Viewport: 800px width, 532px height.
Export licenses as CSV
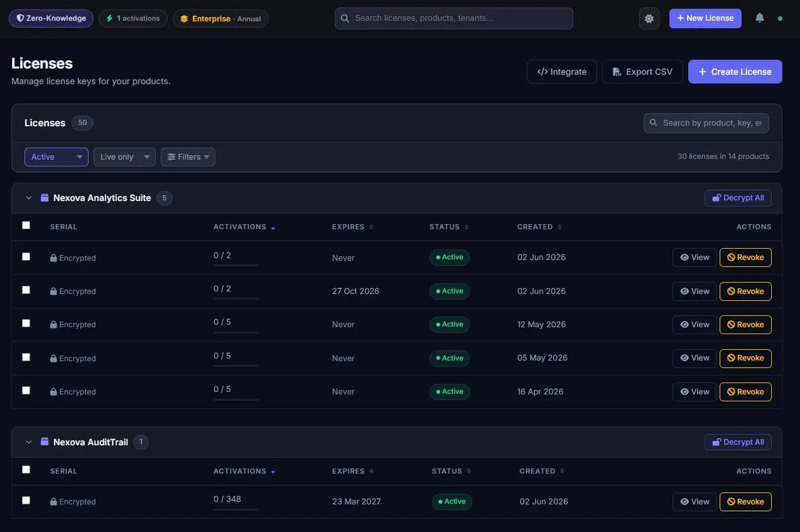[642, 72]
